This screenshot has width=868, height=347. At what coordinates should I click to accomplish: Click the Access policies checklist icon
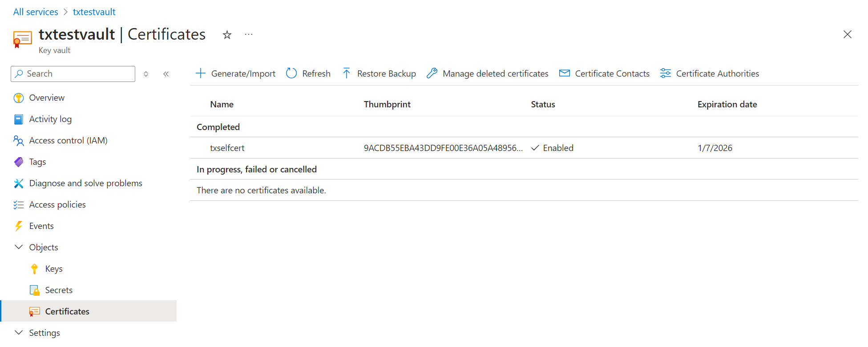tap(19, 205)
